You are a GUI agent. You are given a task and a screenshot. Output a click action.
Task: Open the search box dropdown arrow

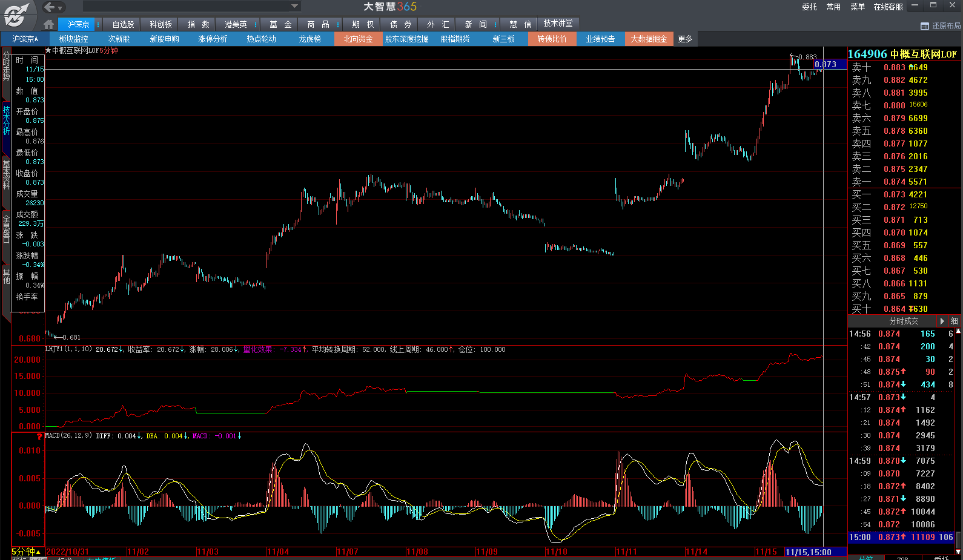pyautogui.click(x=295, y=7)
